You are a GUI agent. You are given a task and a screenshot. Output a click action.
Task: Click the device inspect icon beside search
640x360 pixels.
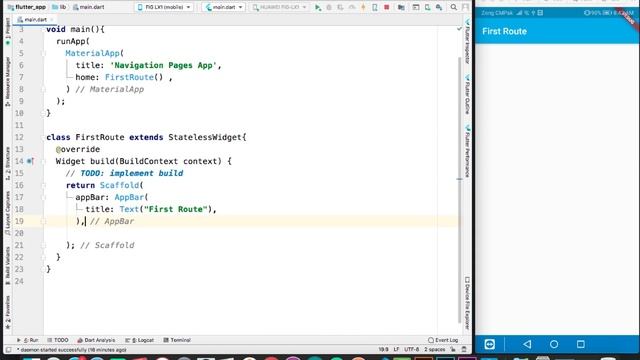pos(439,7)
